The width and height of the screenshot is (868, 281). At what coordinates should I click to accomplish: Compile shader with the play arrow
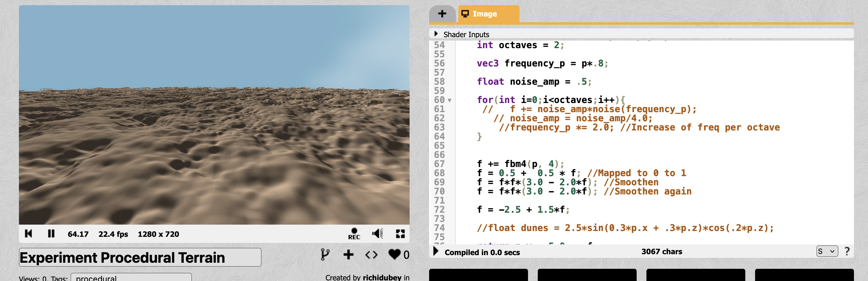435,251
